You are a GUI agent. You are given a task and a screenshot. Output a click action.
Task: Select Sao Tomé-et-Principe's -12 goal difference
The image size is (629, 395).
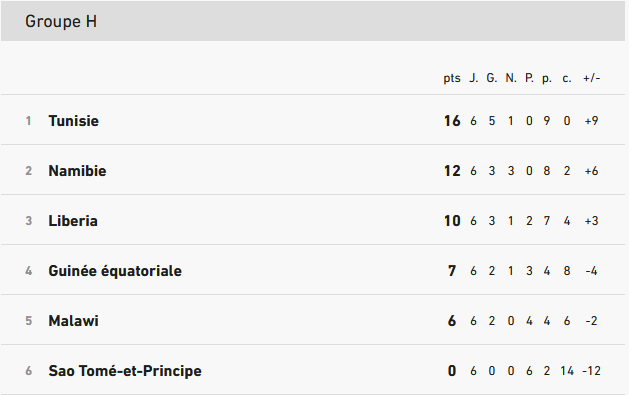592,371
